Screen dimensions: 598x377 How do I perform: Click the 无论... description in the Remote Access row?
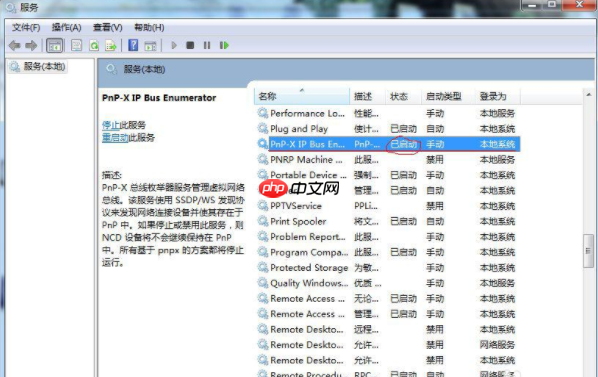point(367,298)
